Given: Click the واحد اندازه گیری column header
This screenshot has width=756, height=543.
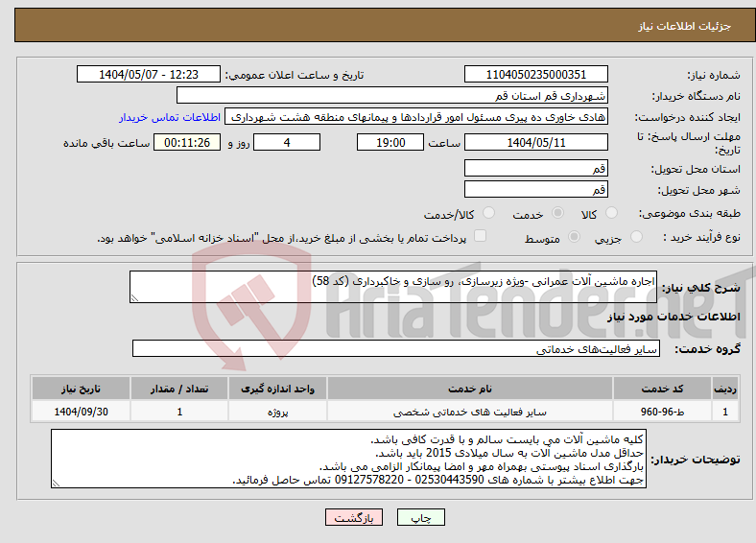Looking at the screenshot, I should (x=277, y=389).
